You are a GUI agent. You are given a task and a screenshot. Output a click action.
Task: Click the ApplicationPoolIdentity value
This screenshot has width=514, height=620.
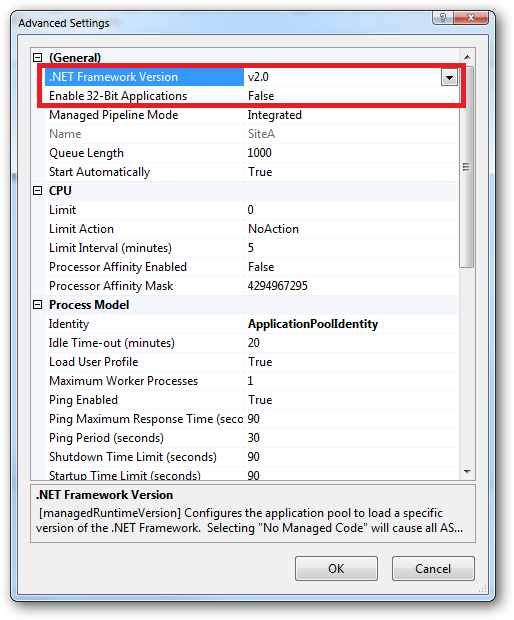pos(313,324)
